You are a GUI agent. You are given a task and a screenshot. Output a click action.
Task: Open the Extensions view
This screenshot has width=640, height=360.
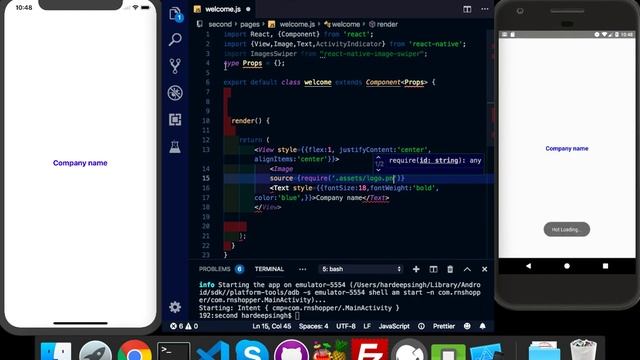[x=175, y=120]
